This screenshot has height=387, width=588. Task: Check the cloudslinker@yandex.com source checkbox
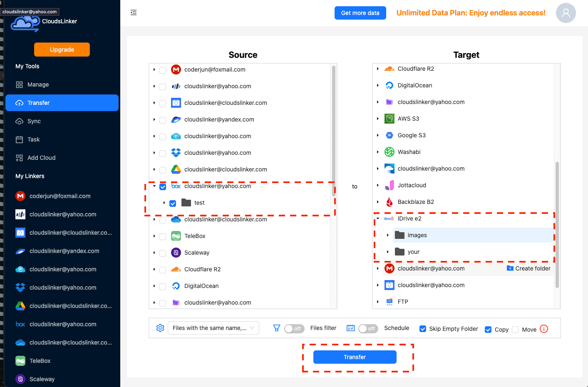coord(163,120)
